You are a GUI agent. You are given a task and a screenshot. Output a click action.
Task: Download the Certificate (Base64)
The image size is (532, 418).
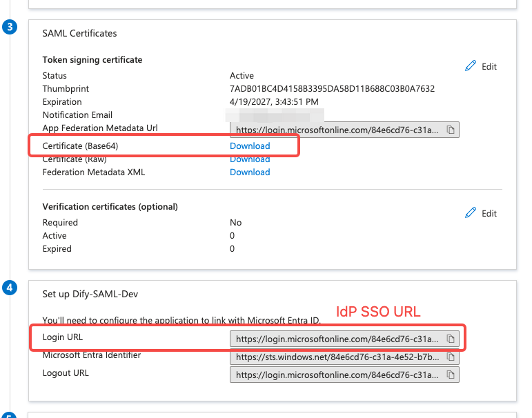click(x=250, y=146)
